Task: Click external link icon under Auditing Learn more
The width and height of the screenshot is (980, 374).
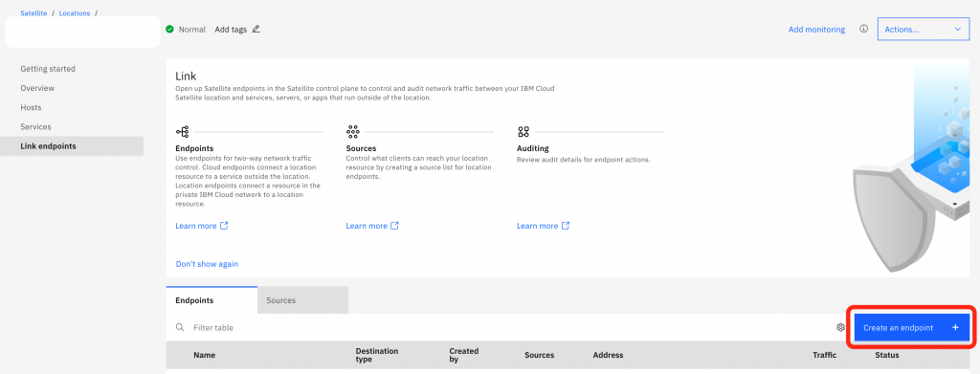Action: tap(566, 226)
